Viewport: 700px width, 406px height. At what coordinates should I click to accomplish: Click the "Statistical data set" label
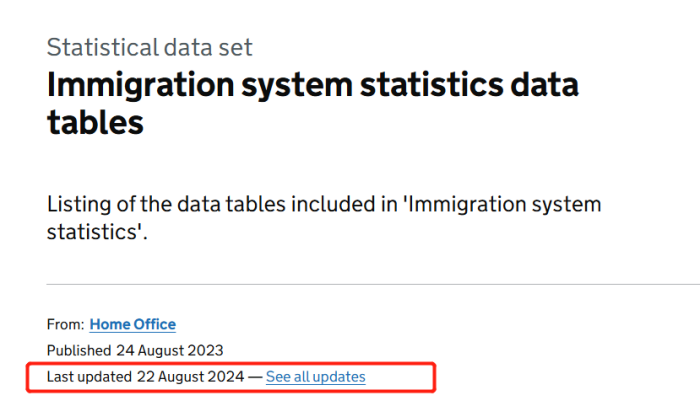150,47
